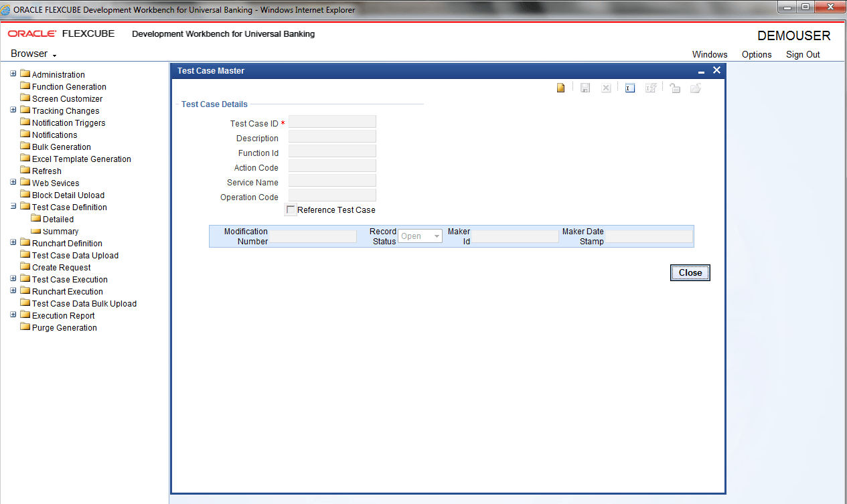Click the Execute Query lightning icon
847x504 pixels.
(650, 88)
